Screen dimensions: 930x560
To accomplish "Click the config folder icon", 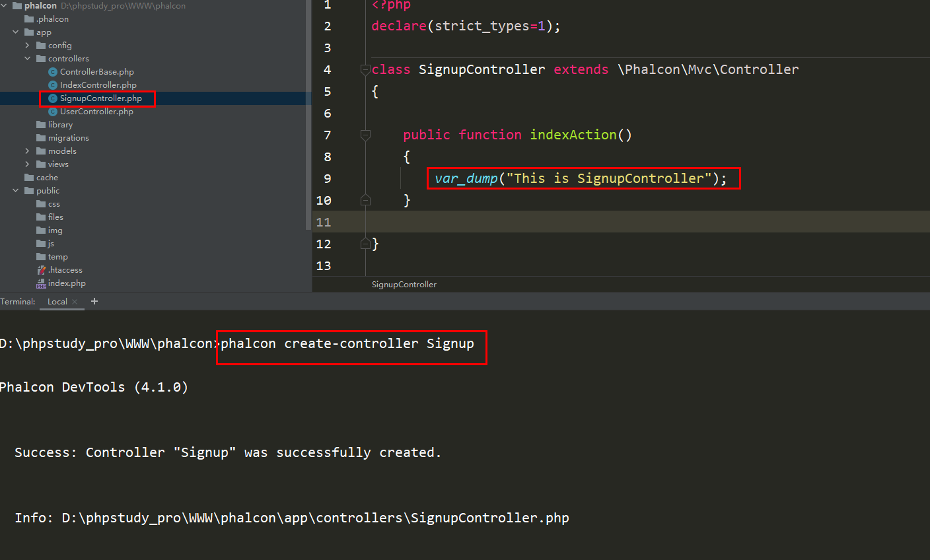I will point(41,46).
